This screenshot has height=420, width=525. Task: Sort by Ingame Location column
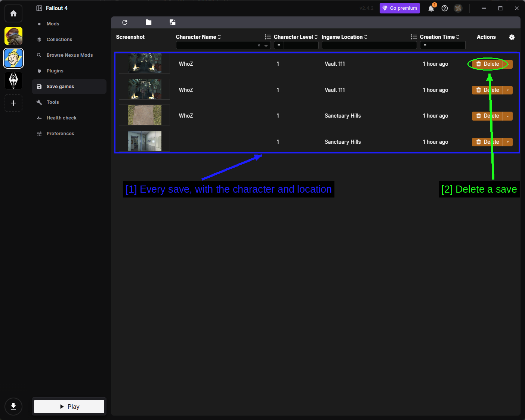click(x=345, y=37)
